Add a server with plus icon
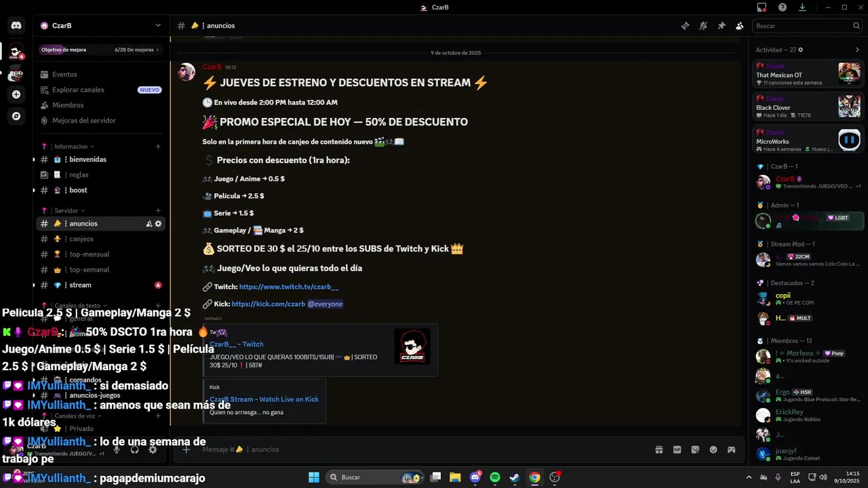 click(16, 95)
